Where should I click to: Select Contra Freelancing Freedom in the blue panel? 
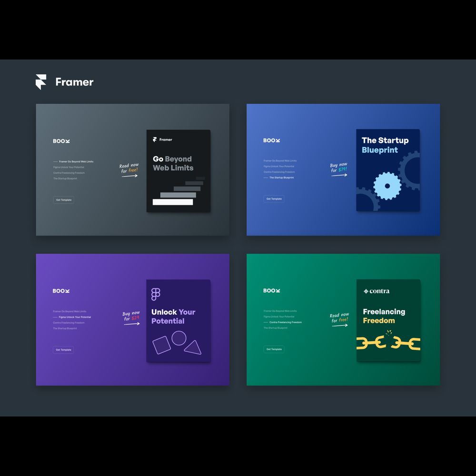279,172
